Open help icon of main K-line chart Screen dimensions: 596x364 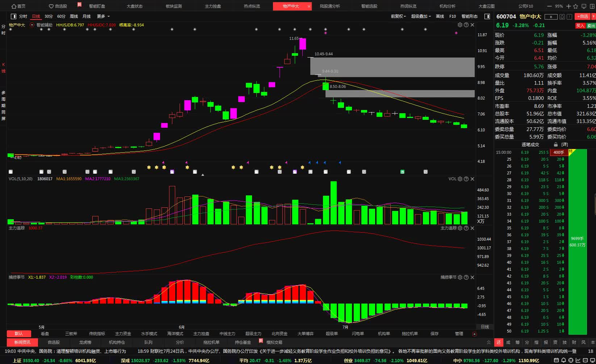click(466, 25)
